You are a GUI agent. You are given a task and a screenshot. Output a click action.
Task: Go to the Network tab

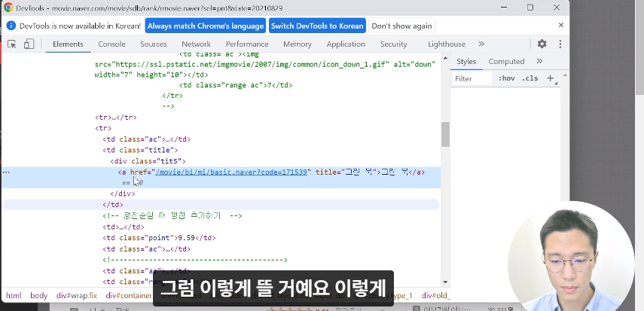(x=196, y=44)
